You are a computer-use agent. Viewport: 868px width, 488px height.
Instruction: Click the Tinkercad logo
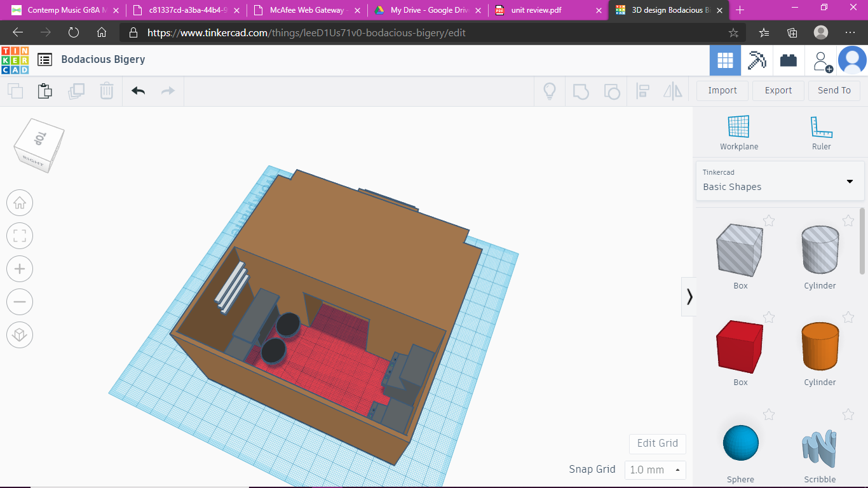point(15,60)
